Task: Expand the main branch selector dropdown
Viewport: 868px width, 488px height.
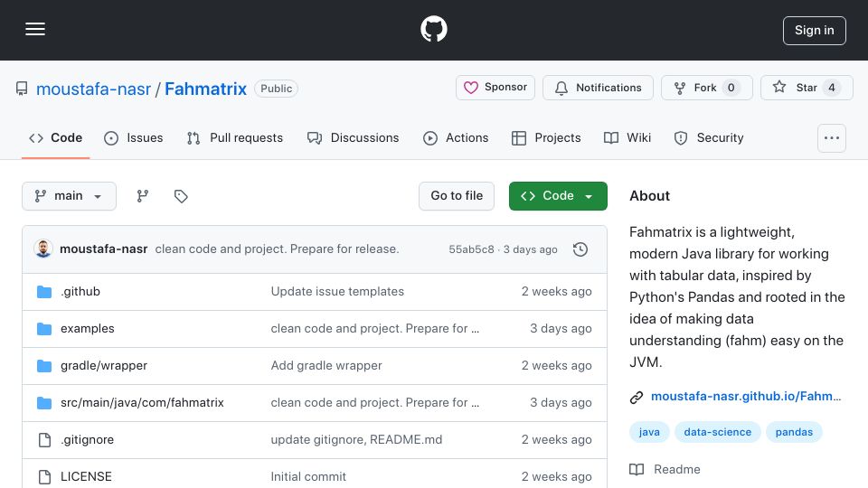Action: click(70, 196)
